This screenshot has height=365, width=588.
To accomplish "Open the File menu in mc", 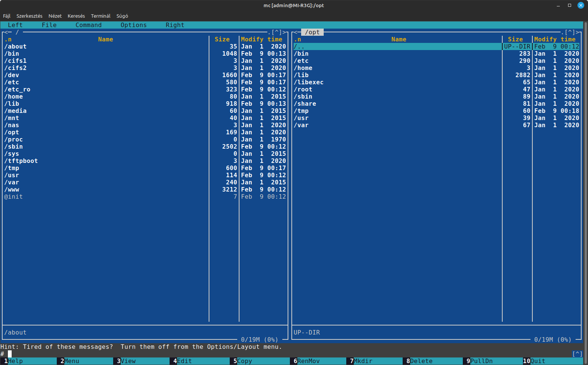I will point(49,25).
